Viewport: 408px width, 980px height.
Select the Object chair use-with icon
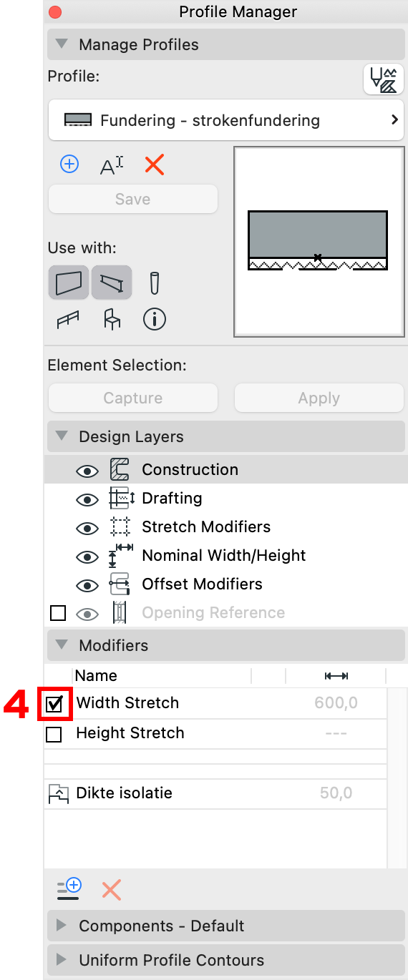(112, 319)
